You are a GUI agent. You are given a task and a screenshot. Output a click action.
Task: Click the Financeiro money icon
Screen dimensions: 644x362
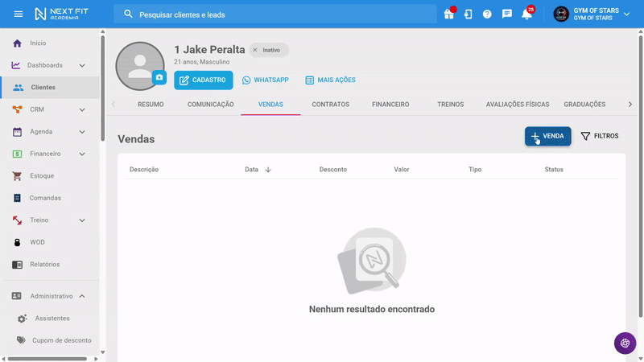[17, 154]
